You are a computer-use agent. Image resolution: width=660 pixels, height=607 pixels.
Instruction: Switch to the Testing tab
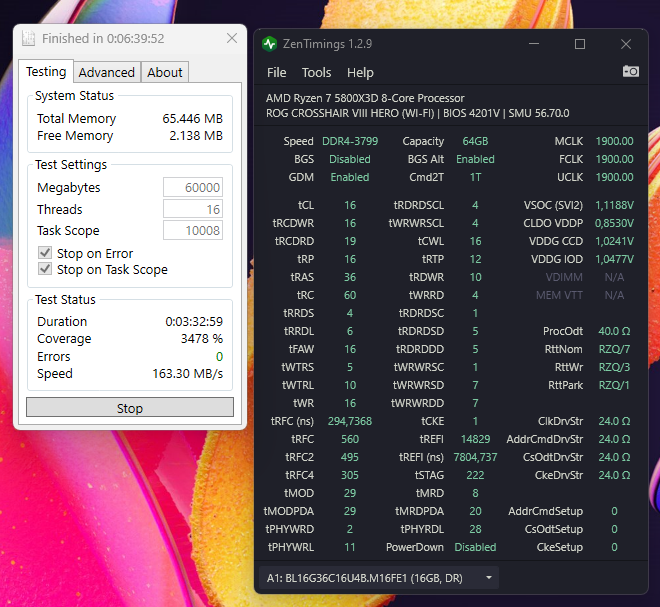46,72
